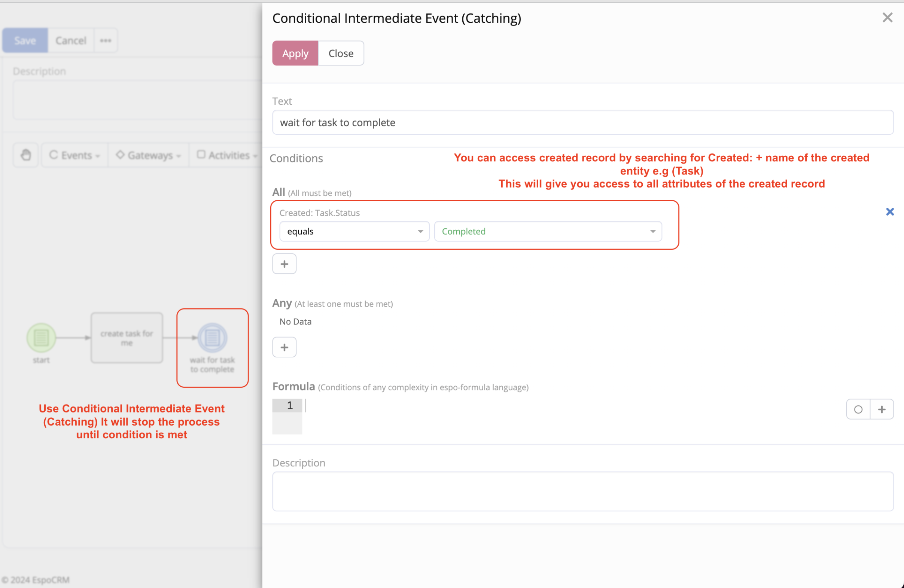Add a condition under Any section
The height and width of the screenshot is (588, 904).
point(284,347)
